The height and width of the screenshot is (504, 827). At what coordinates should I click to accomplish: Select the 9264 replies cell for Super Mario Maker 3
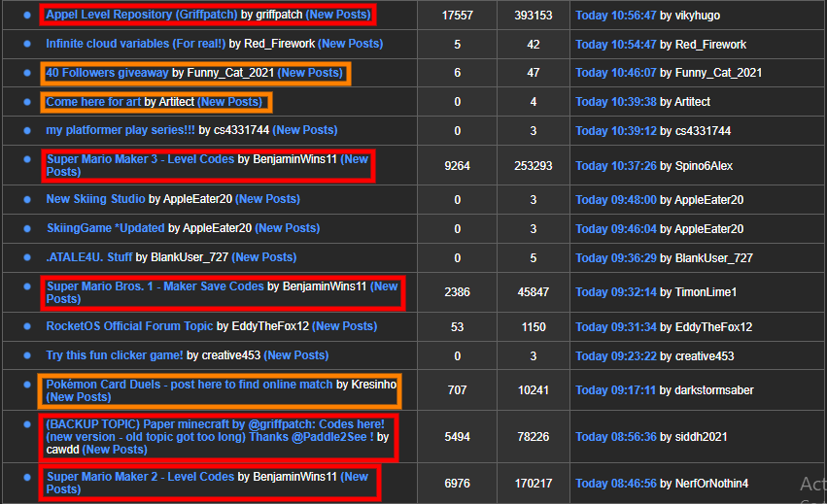coord(458,166)
